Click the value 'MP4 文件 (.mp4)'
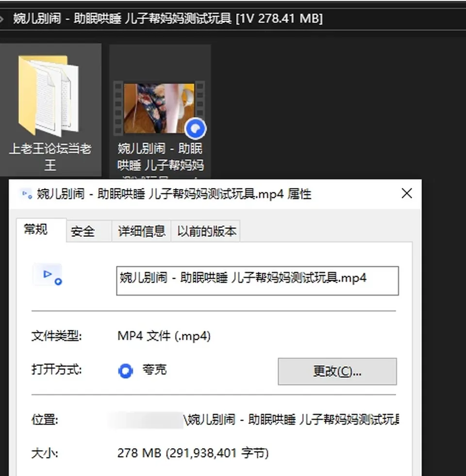 (164, 336)
